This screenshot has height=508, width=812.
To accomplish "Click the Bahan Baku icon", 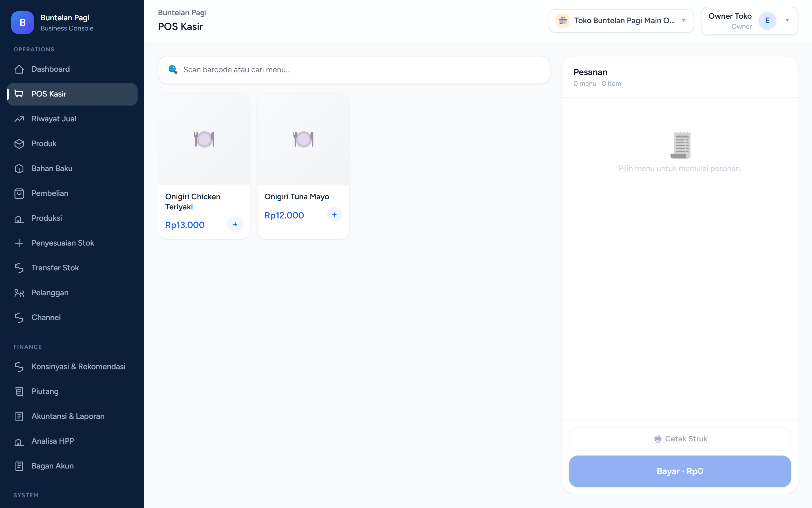I will point(19,169).
